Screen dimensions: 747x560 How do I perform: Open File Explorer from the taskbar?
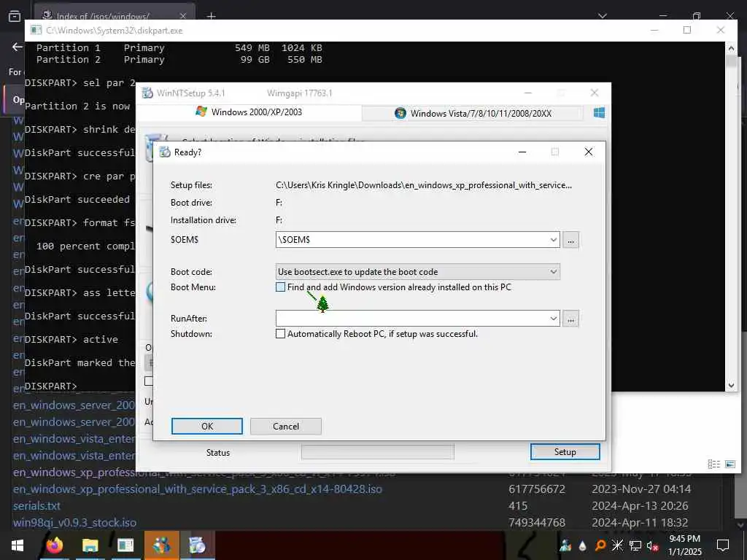click(90, 545)
